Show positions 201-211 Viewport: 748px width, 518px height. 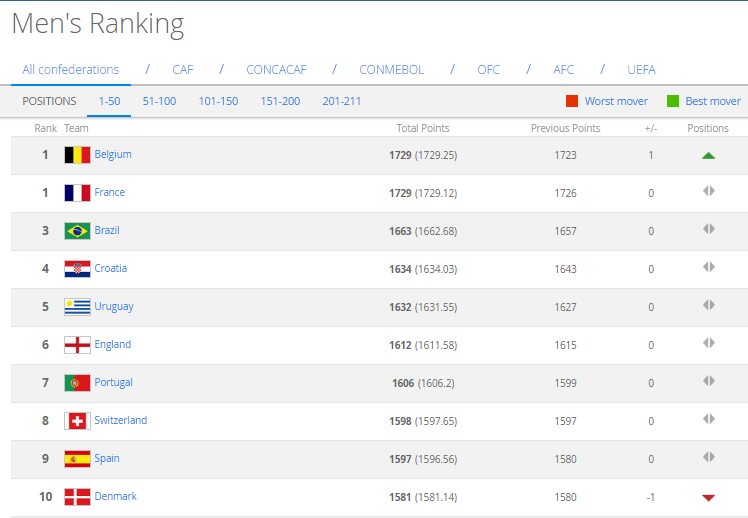pos(342,101)
